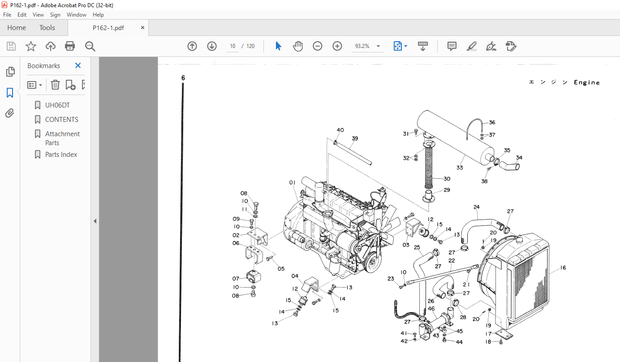620x362 pixels.
Task: Print the document using printer icon
Action: (70, 46)
